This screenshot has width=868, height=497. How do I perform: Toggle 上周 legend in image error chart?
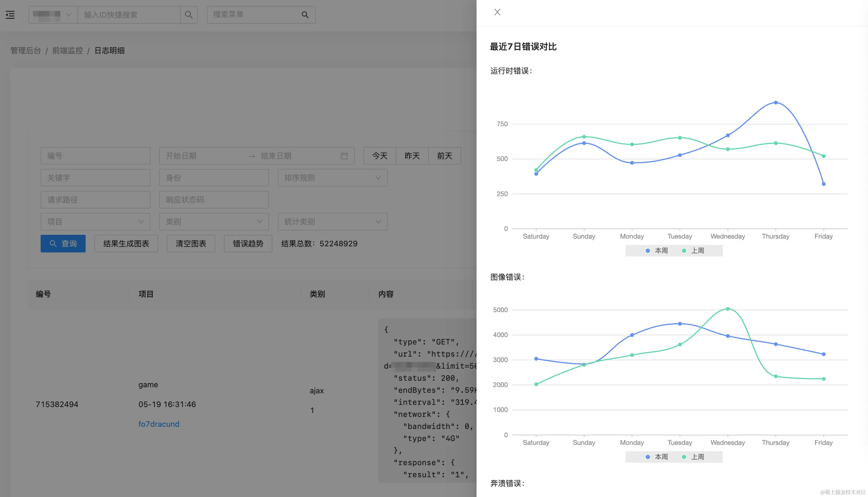pyautogui.click(x=693, y=457)
